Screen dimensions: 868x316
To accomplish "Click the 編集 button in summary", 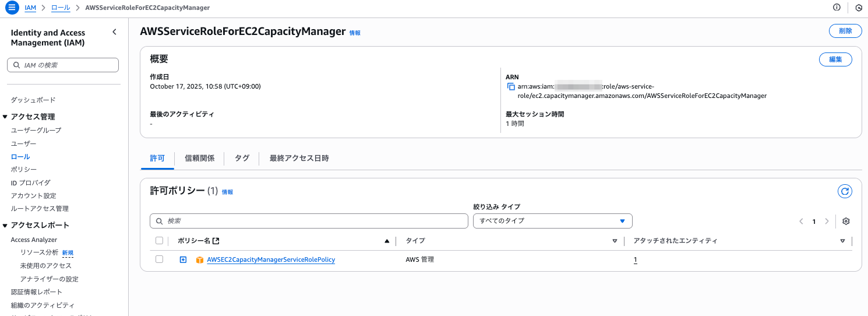I will tap(835, 59).
